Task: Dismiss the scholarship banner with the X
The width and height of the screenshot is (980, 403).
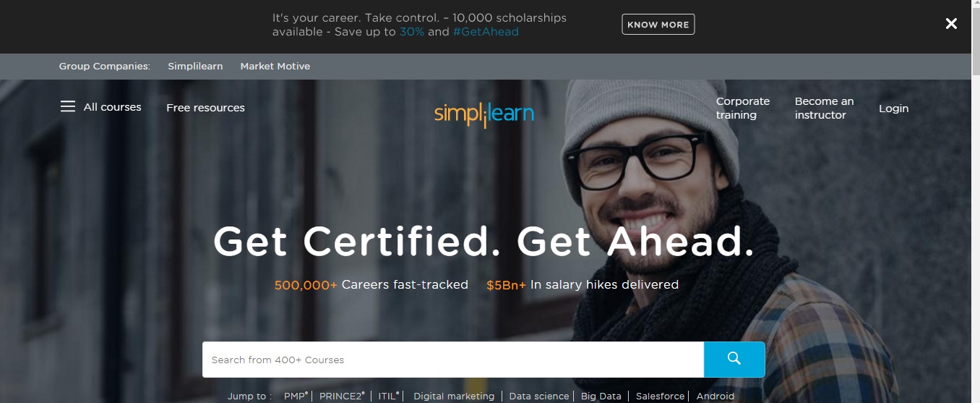Action: (951, 24)
